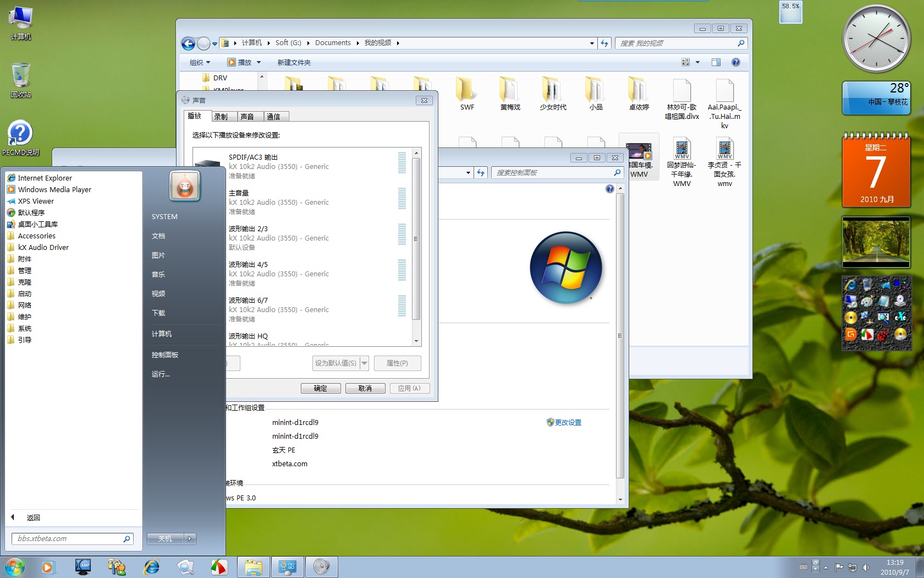924x578 pixels.
Task: Open the Paint palette icon in launcher gadget
Action: click(x=867, y=301)
